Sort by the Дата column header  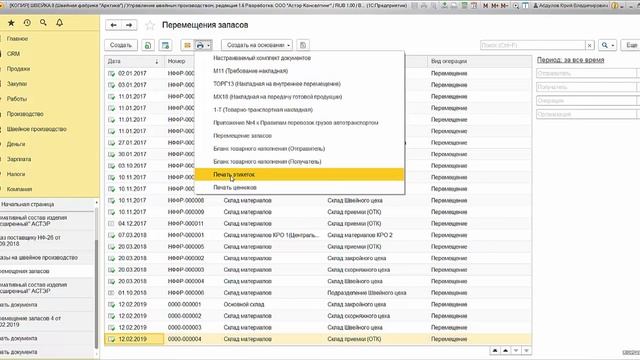coord(134,61)
